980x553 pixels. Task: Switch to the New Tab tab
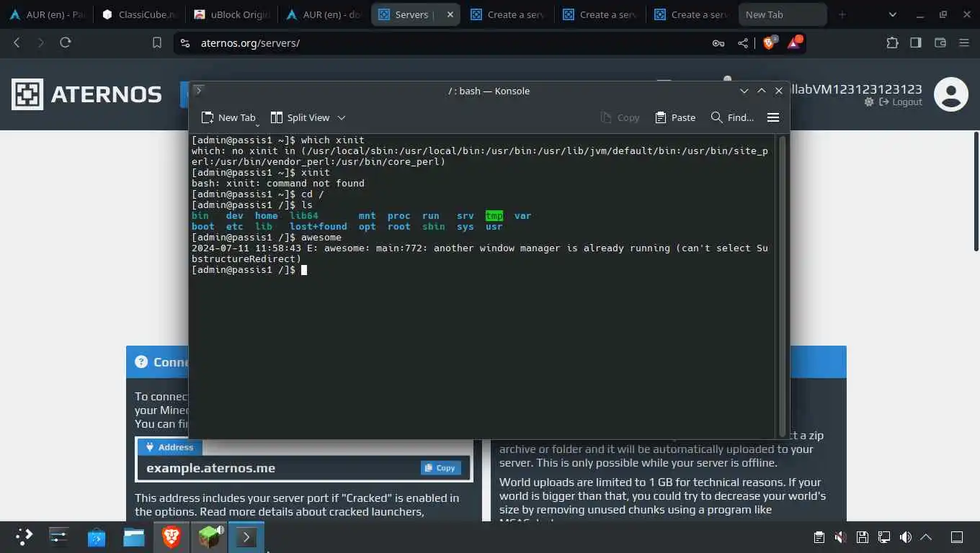[x=783, y=14]
